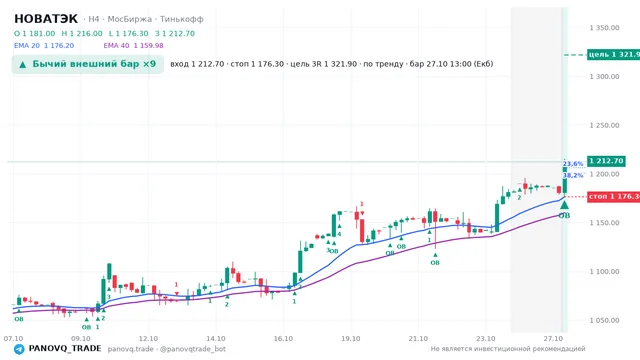
Task: Click the 19.10 date on the time axis
Action: click(351, 338)
